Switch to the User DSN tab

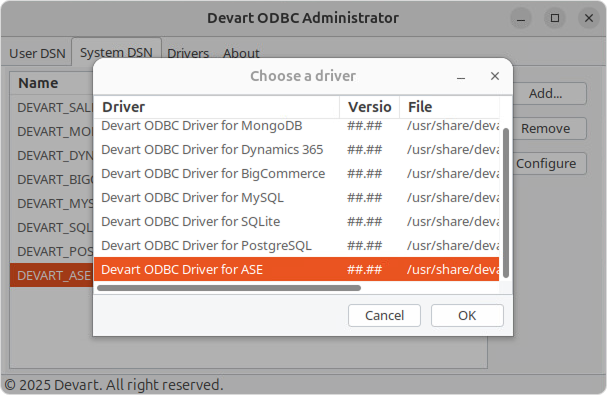37,53
